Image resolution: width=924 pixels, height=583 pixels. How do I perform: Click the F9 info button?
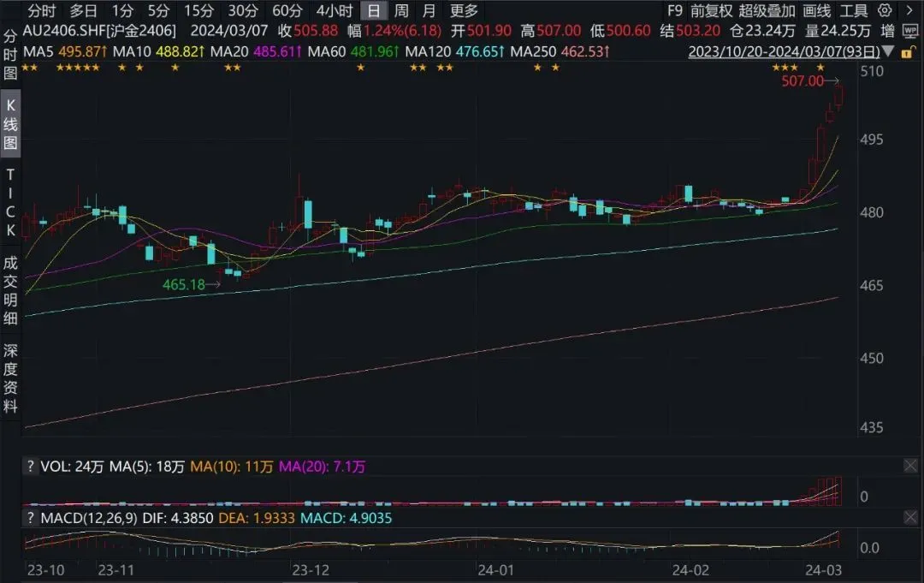(x=675, y=11)
